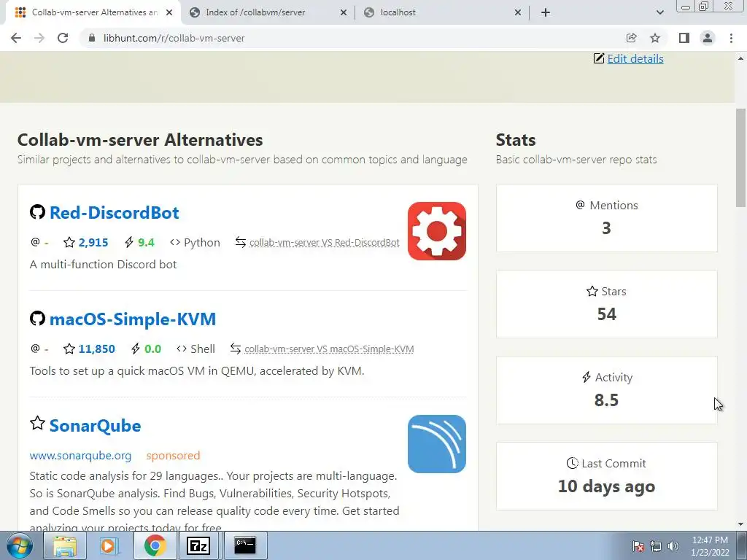The height and width of the screenshot is (560, 747).
Task: Click the volume speaker tray icon
Action: click(673, 546)
